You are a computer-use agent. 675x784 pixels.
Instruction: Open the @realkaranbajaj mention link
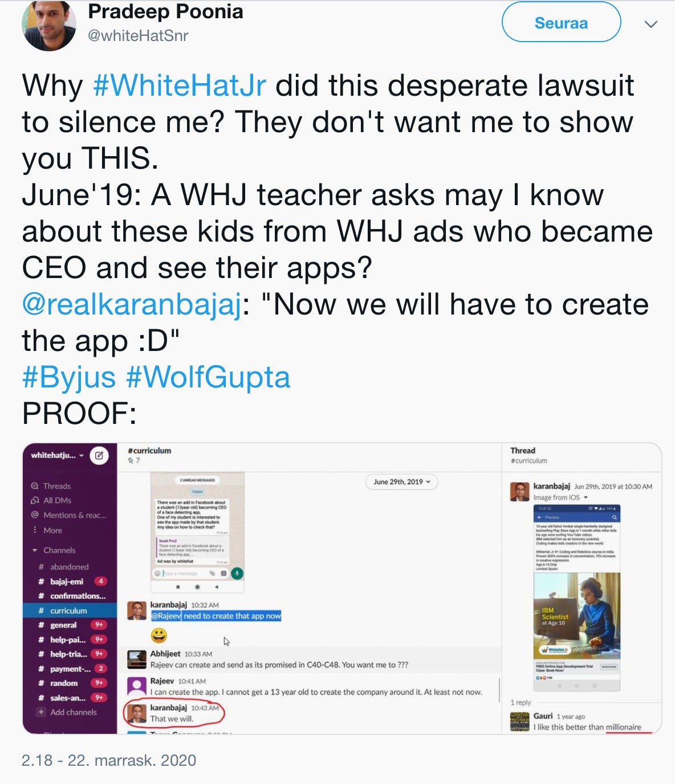[x=132, y=304]
